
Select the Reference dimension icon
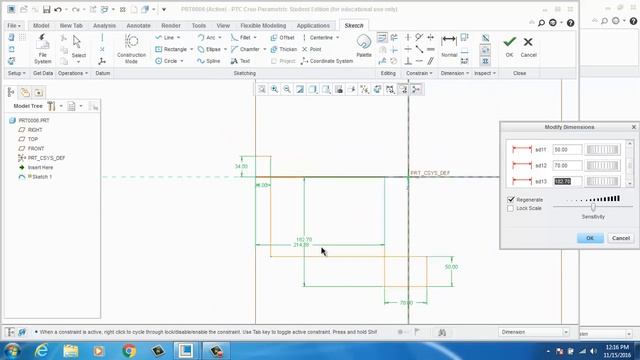point(464,61)
